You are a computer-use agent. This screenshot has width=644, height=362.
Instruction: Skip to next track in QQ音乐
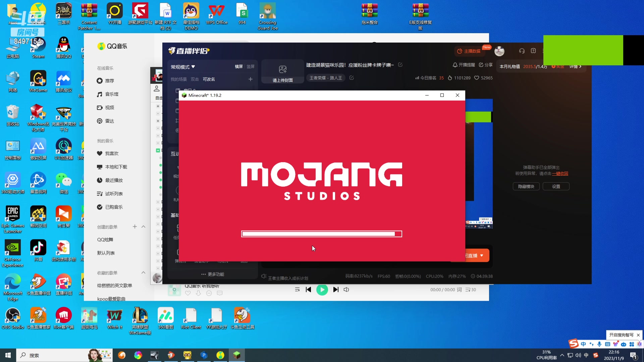336,290
